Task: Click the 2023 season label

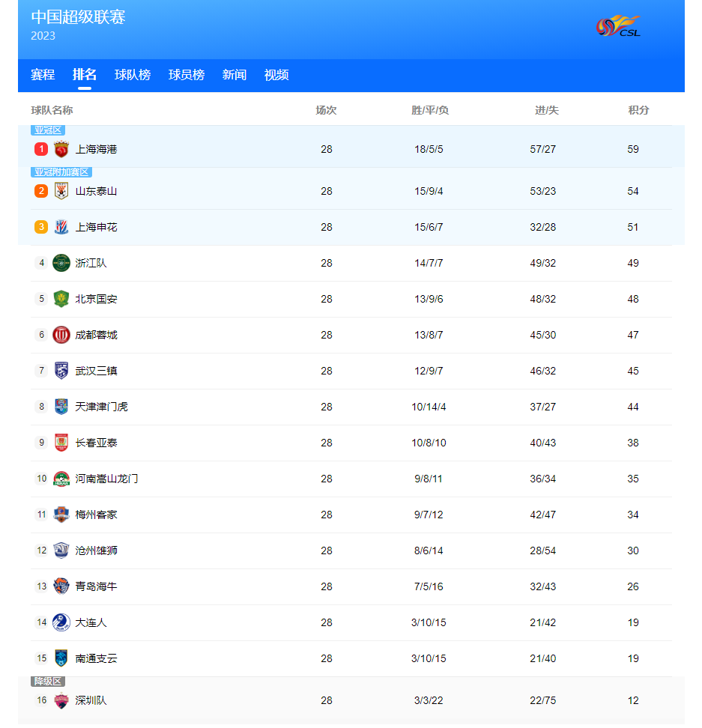Action: [x=43, y=36]
